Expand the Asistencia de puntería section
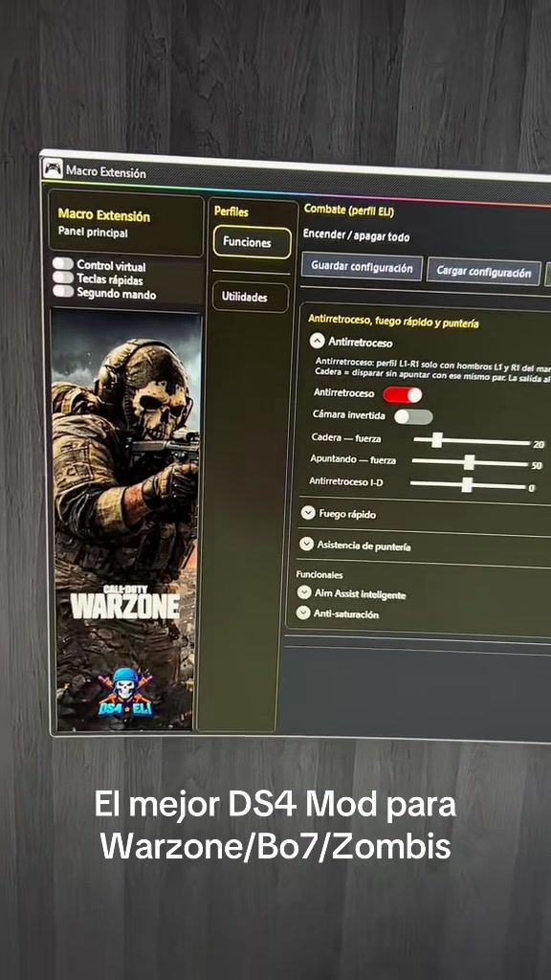Viewport: 551px width, 980px height. click(x=306, y=544)
